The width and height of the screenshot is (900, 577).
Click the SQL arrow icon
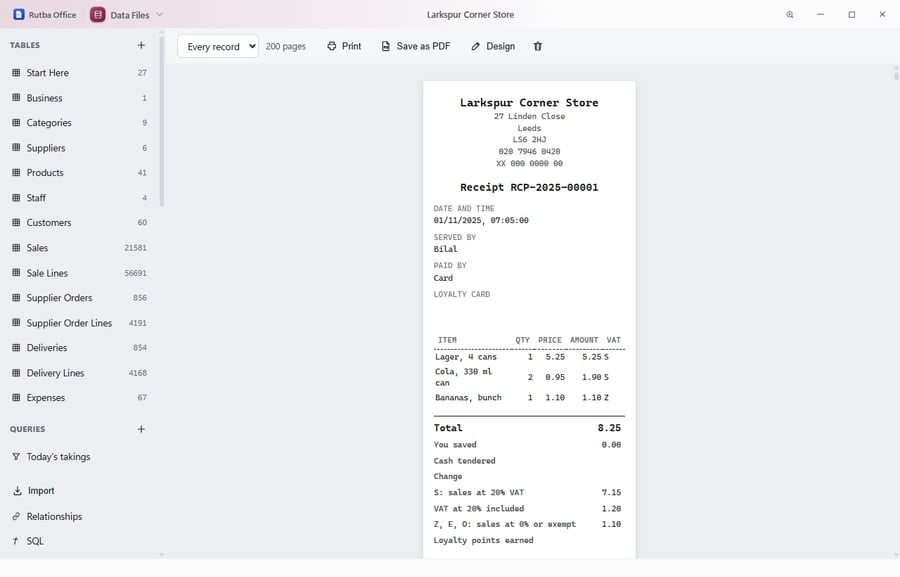coord(15,541)
